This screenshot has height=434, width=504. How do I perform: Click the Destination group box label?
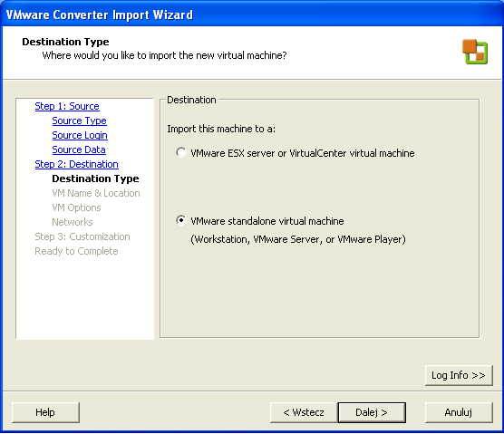tap(191, 100)
